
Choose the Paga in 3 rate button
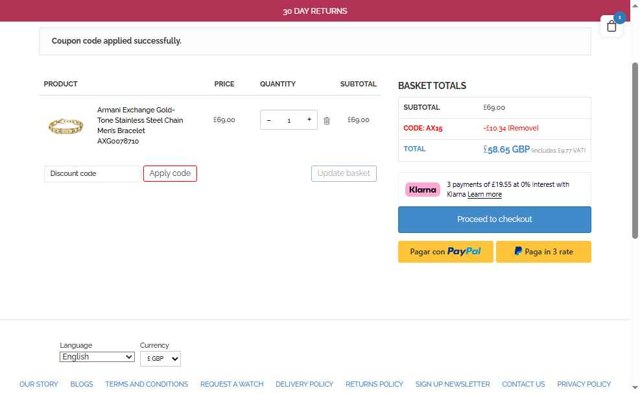coord(543,252)
